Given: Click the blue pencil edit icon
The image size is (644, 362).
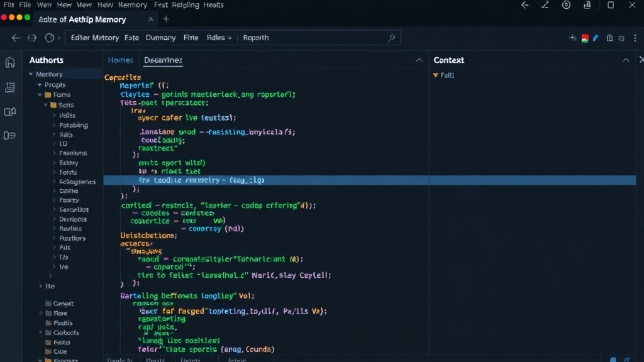Looking at the screenshot, I should coord(596,38).
